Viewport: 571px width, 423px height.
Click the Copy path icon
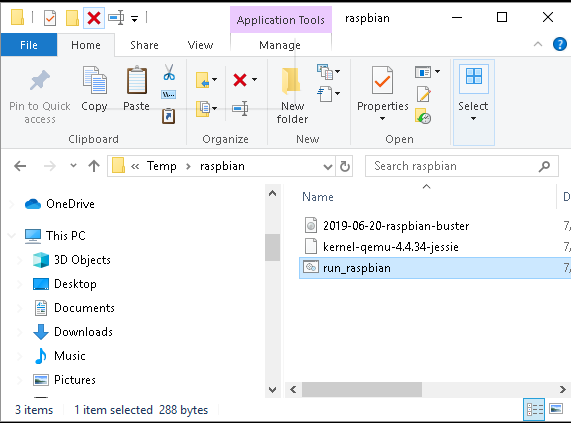169,95
